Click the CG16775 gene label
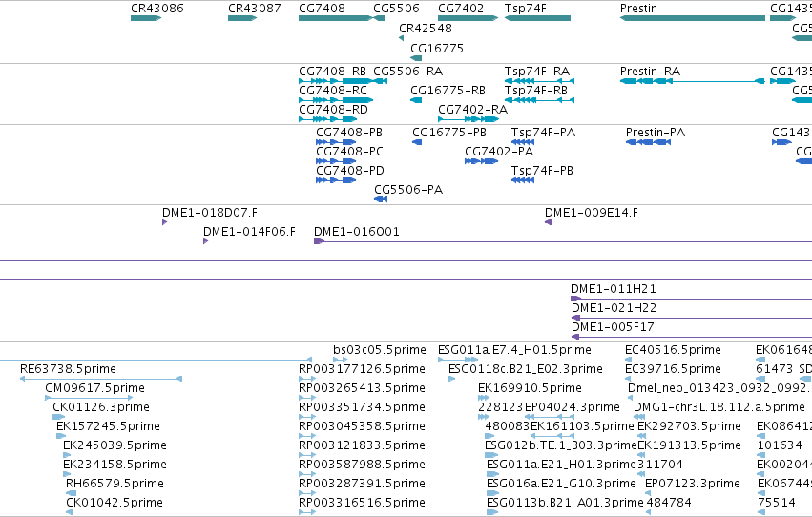 (437, 49)
